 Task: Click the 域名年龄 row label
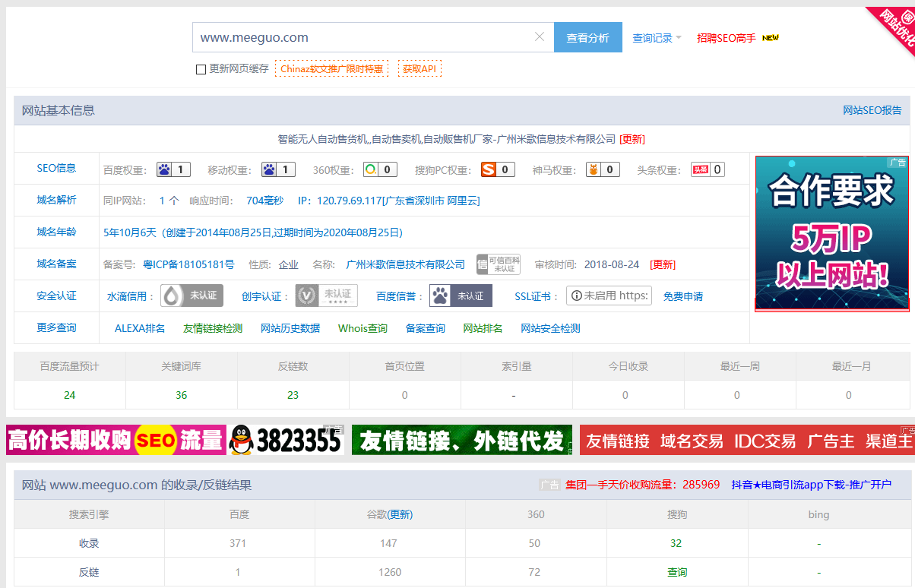pos(57,232)
